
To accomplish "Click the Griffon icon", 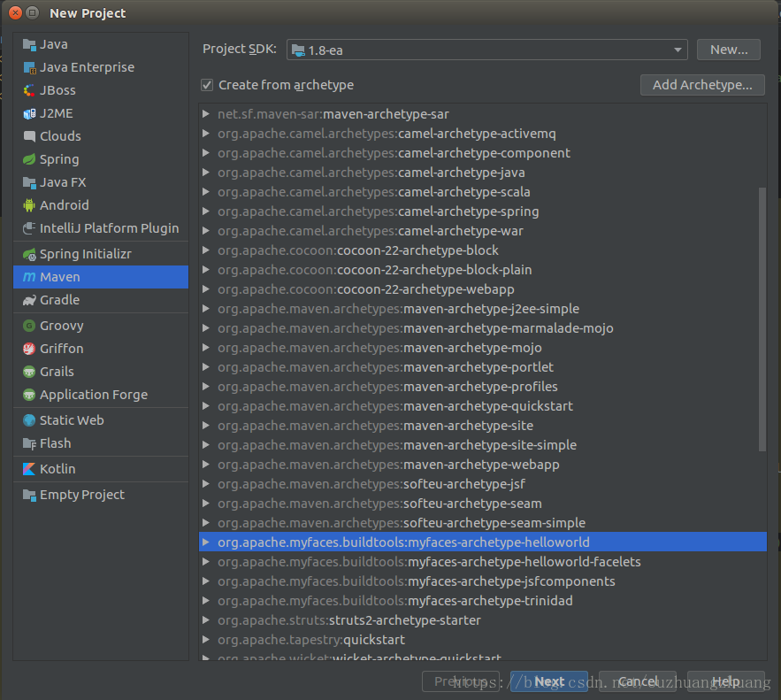I will (29, 349).
